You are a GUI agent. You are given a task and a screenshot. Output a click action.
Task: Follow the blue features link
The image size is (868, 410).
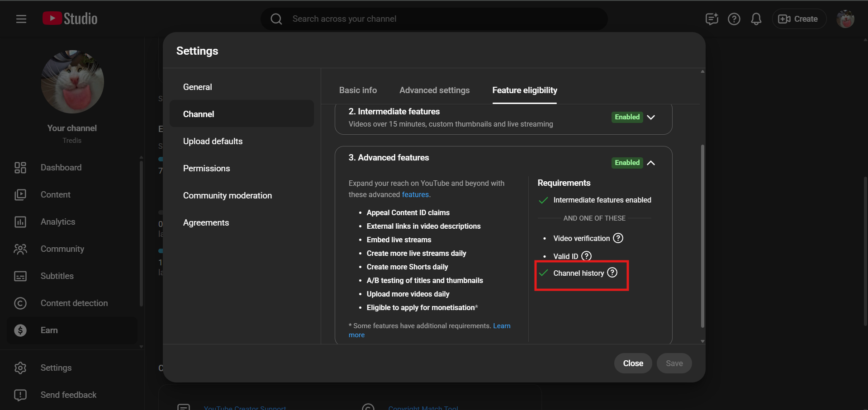point(415,195)
